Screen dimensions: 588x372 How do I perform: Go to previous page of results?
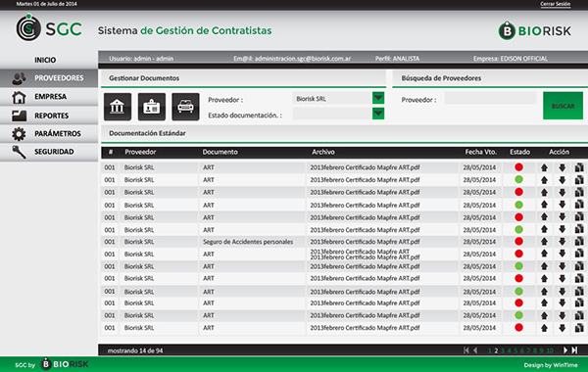pyautogui.click(x=475, y=350)
